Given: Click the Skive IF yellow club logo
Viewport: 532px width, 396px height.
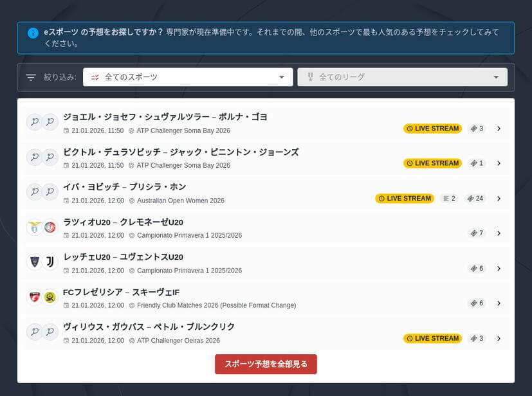Looking at the screenshot, I should click(50, 296).
